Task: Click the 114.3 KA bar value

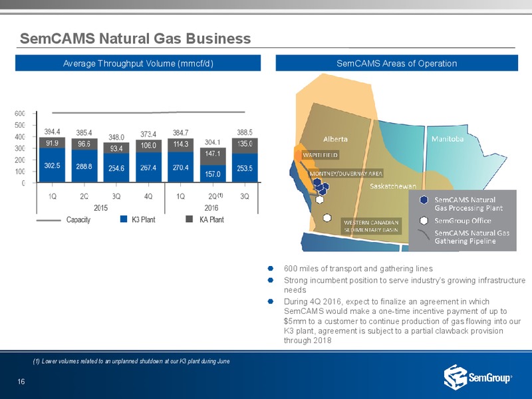Action: [x=180, y=144]
